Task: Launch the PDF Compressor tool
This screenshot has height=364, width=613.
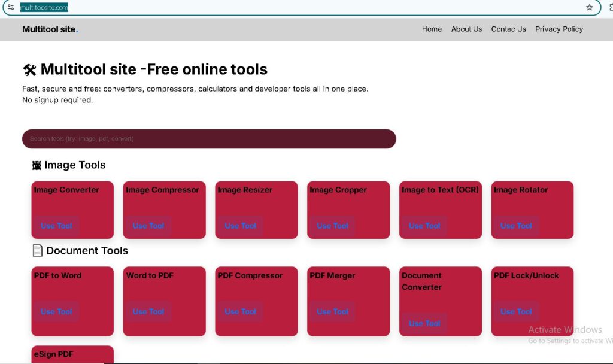Action: point(240,311)
